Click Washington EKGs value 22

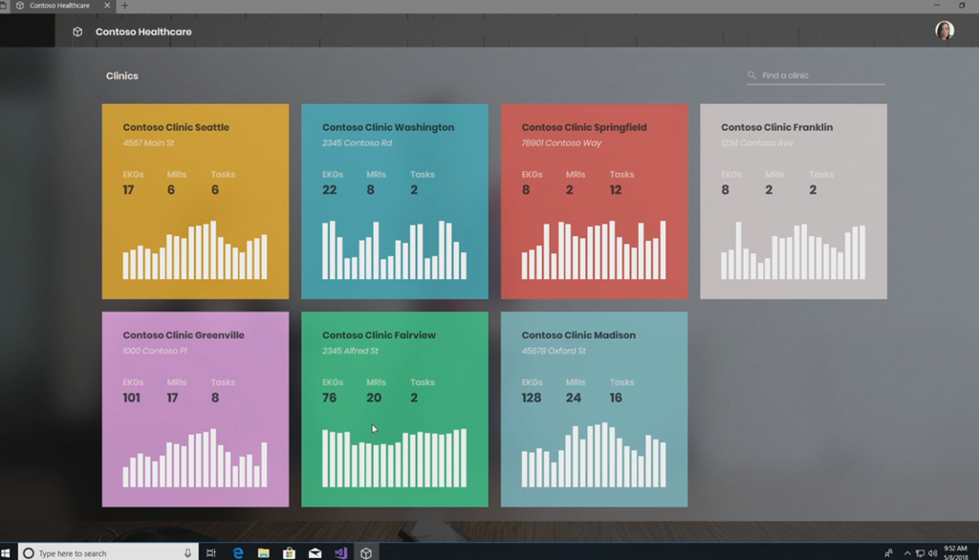pyautogui.click(x=329, y=190)
